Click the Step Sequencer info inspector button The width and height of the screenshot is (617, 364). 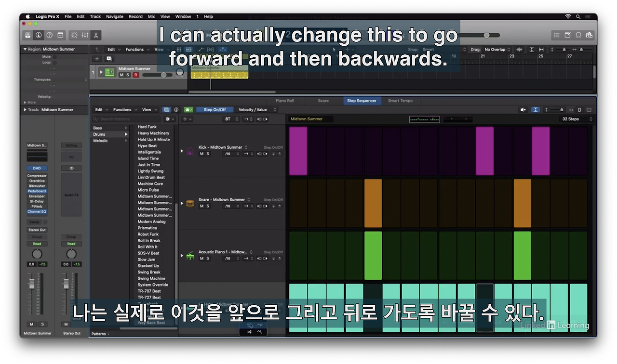pos(176,110)
